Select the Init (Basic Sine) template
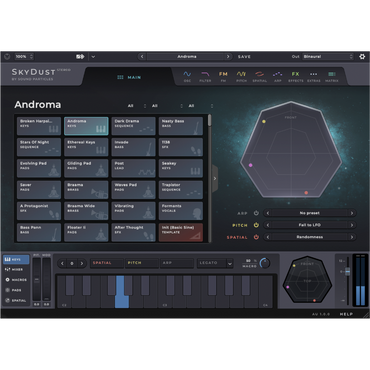This screenshot has height=370, width=370. click(x=181, y=232)
